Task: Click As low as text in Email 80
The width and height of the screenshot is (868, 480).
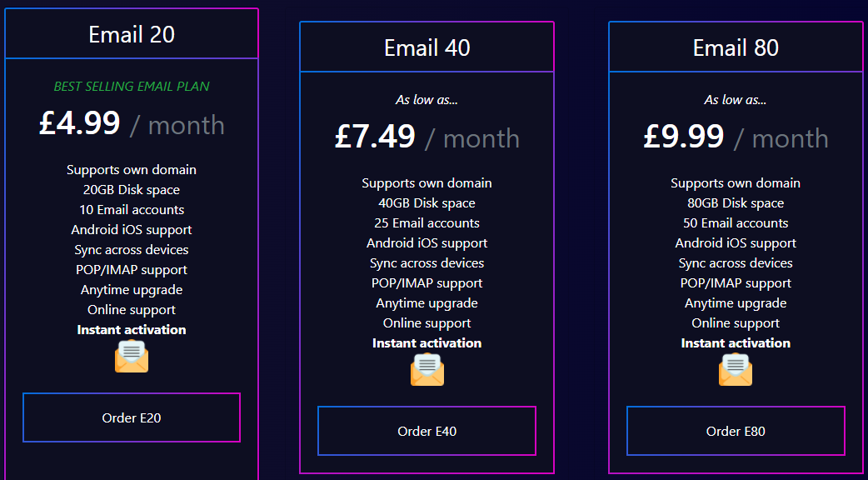Action: [x=736, y=100]
